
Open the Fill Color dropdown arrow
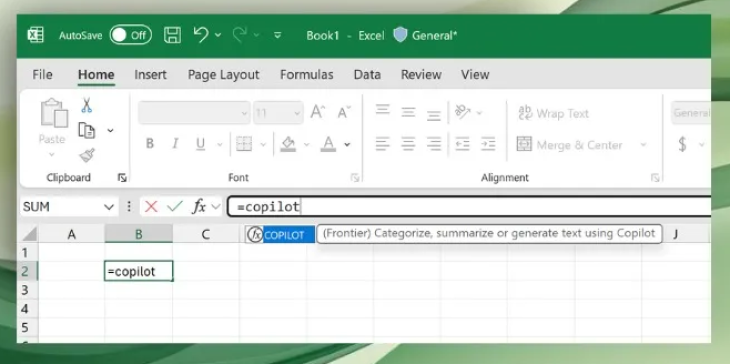[306, 145]
